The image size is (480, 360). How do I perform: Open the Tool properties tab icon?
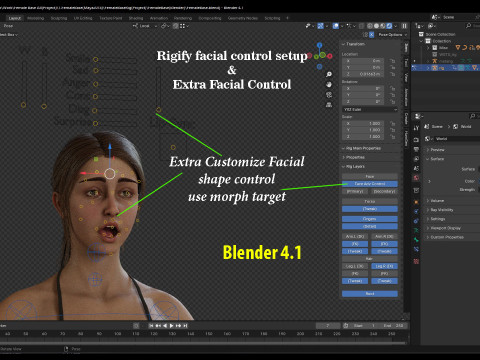point(416,128)
